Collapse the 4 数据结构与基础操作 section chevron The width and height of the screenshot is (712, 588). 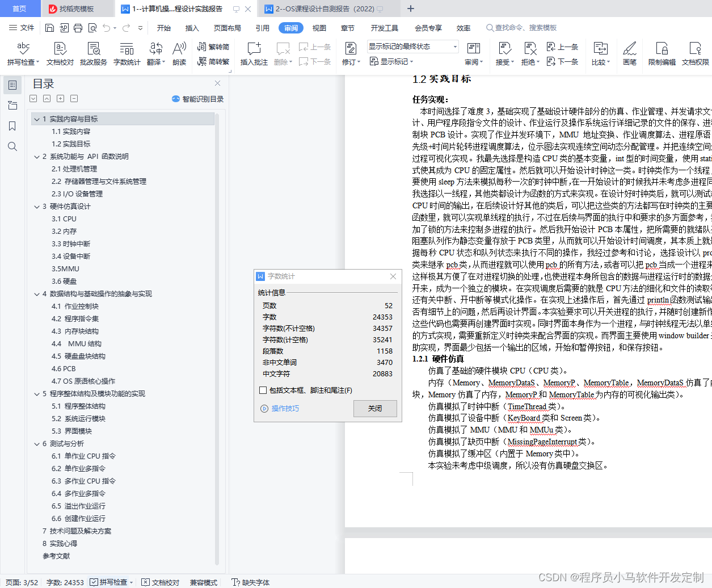pos(36,293)
